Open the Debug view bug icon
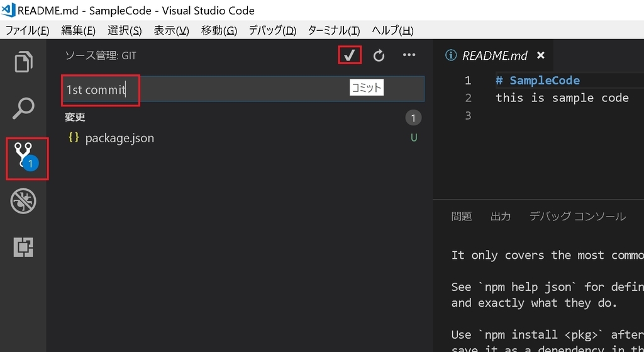Screen dimensions: 644x352 point(23,201)
